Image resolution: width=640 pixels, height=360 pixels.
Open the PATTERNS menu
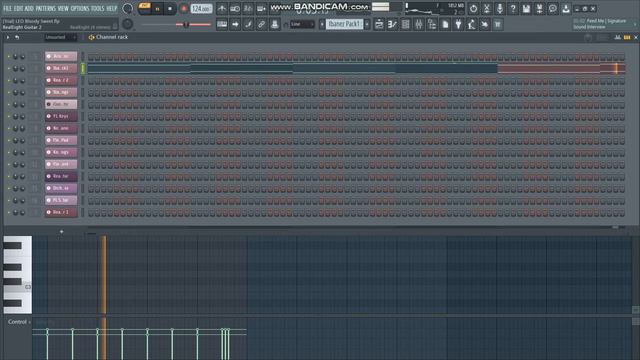click(45, 8)
